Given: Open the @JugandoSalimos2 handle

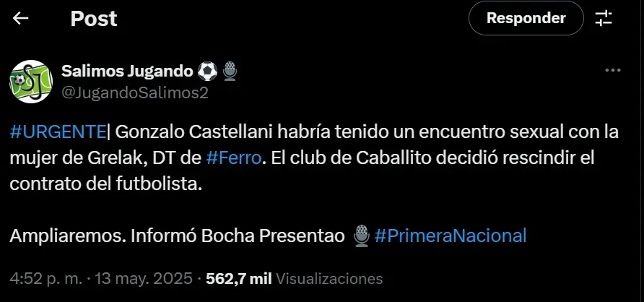Looking at the screenshot, I should coord(135,93).
